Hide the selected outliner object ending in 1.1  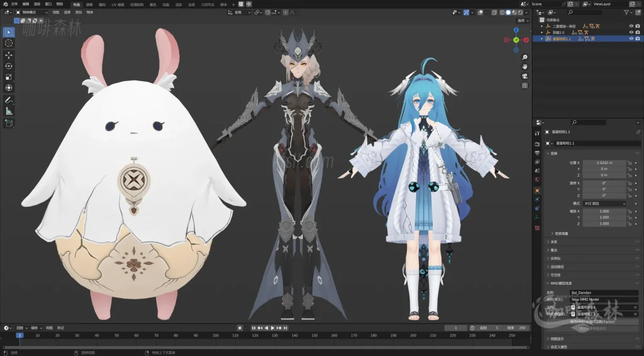point(631,38)
